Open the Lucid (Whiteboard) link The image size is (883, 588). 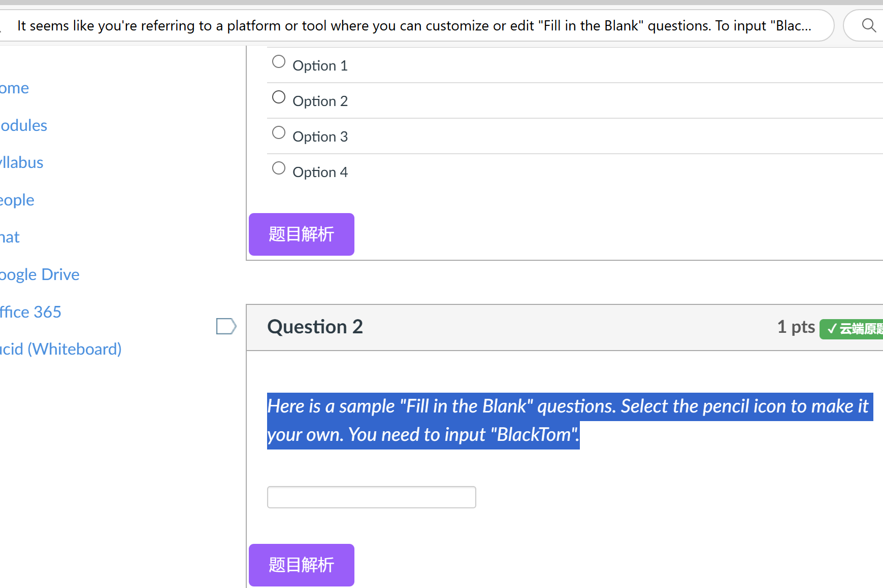click(60, 349)
